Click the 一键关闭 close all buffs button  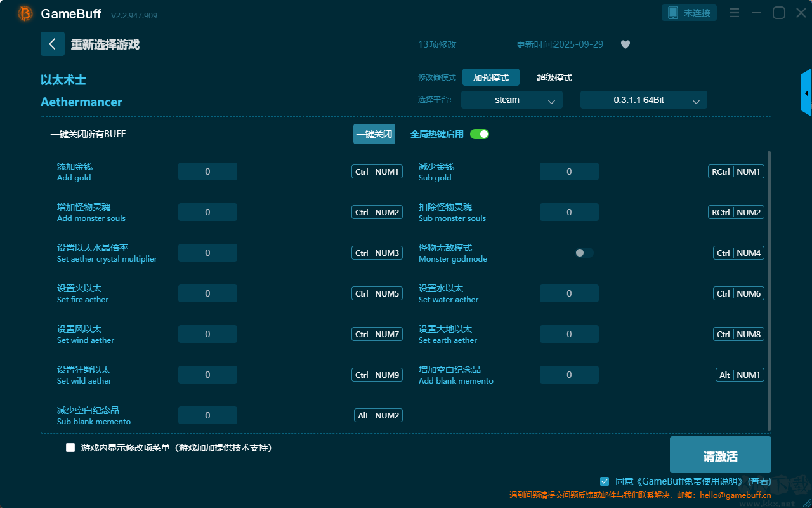coord(374,134)
